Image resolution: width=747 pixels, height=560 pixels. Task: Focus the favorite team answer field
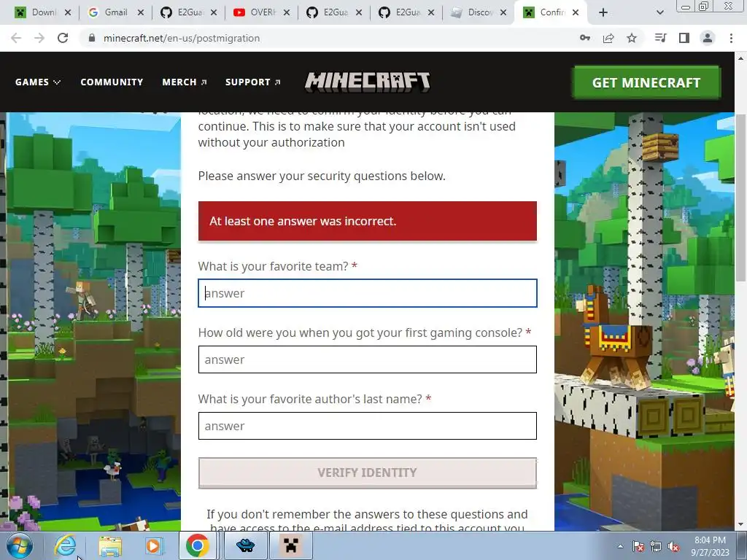pyautogui.click(x=368, y=293)
